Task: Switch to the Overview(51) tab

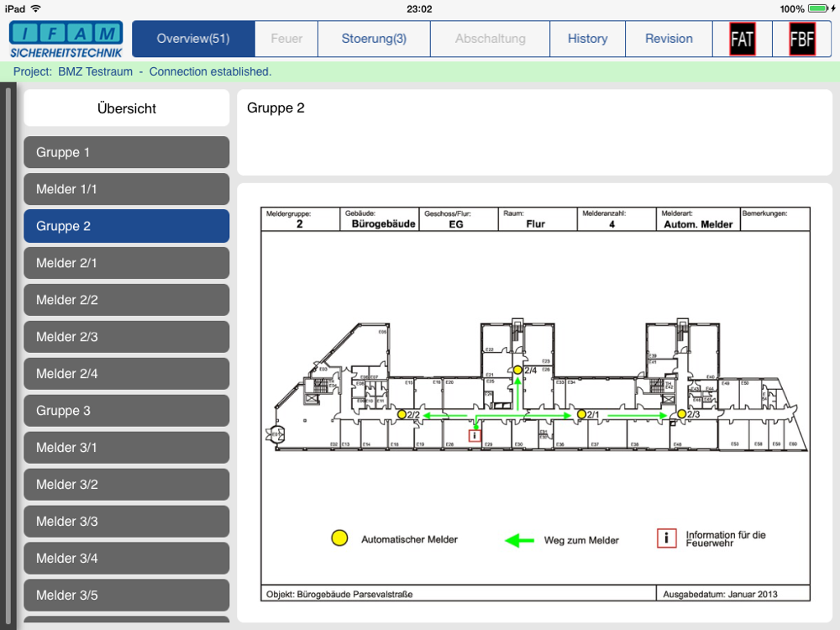Action: pos(193,39)
